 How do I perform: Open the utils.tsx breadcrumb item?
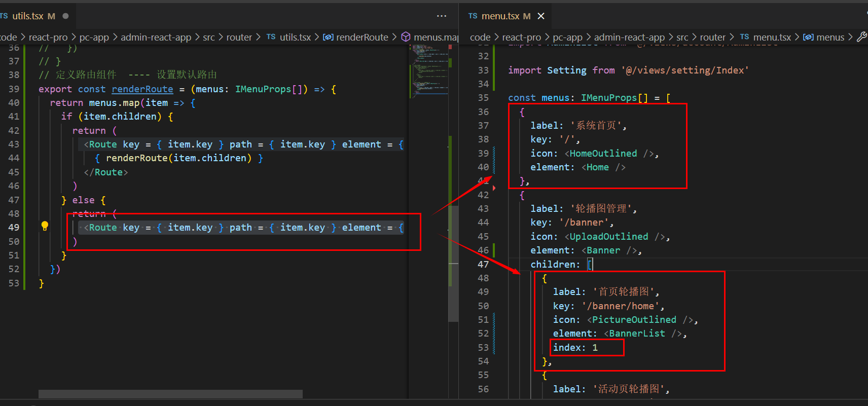point(295,37)
